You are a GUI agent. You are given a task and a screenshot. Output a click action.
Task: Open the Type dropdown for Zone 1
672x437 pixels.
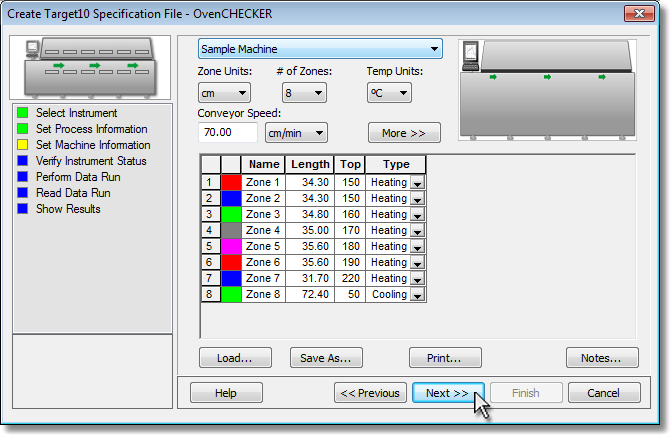tap(417, 183)
